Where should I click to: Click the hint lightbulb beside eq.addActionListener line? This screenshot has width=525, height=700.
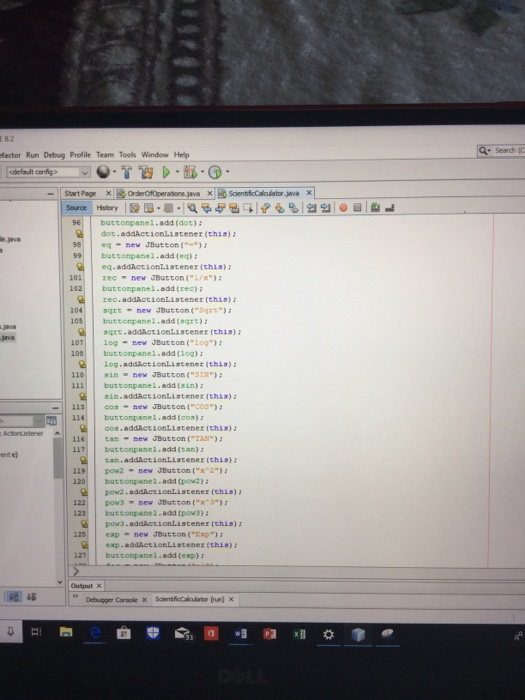[x=80, y=267]
